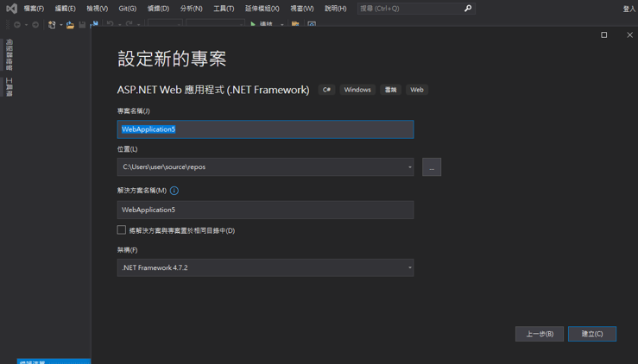This screenshot has height=364, width=638.
Task: Open the 檢視(V) menu
Action: click(98, 8)
